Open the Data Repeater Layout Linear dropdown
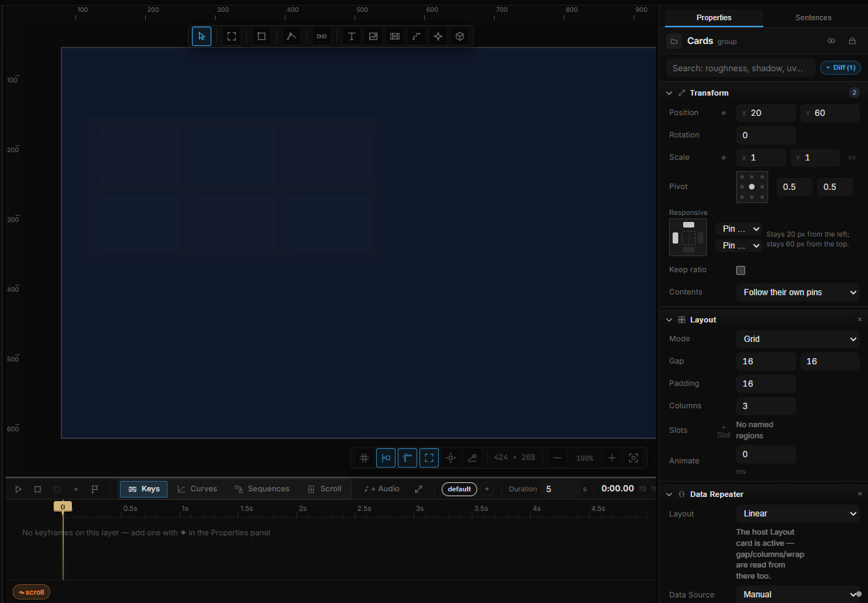The width and height of the screenshot is (868, 603). pos(798,514)
